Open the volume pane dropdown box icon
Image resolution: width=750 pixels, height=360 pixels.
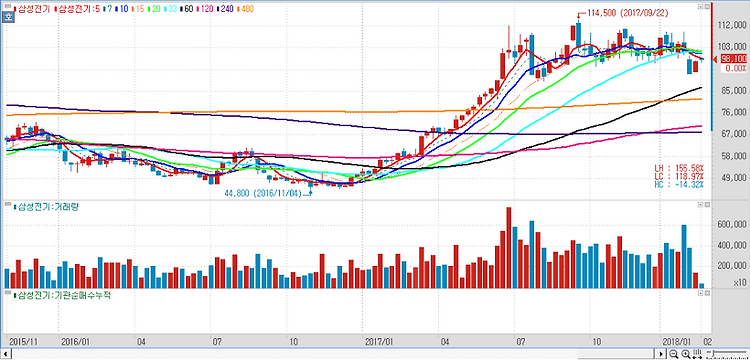click(x=700, y=205)
